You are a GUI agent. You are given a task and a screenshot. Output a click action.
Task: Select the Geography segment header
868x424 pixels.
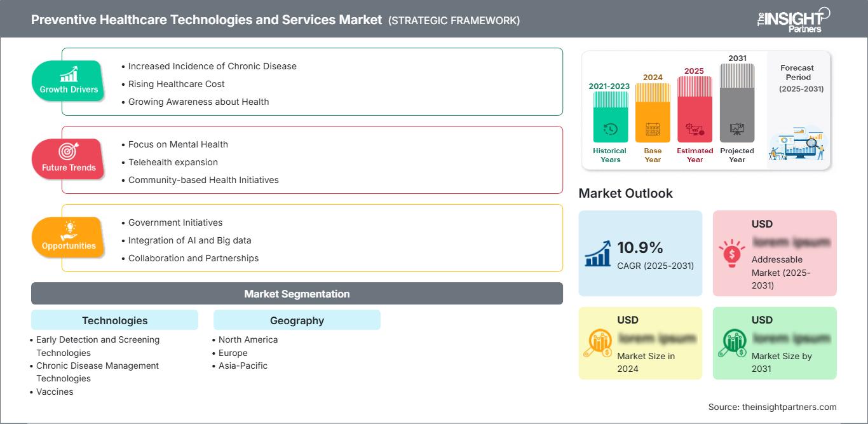point(297,320)
